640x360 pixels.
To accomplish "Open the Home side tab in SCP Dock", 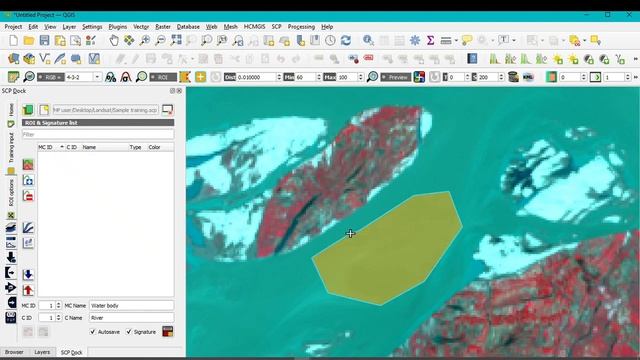I will click(x=11, y=109).
